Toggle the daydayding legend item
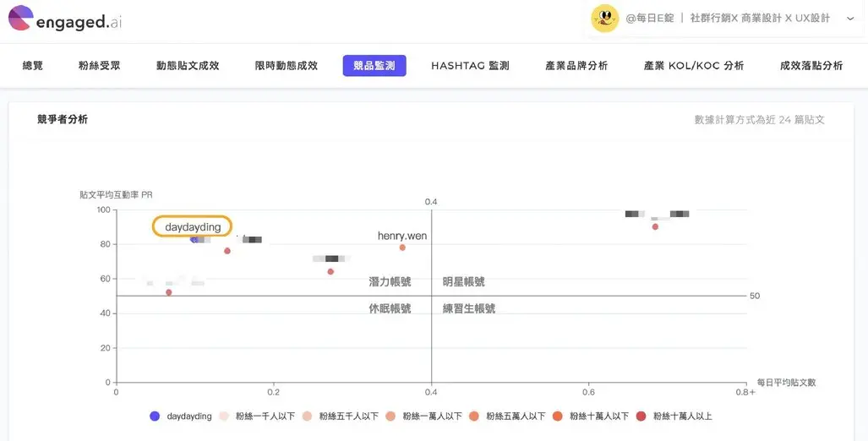868x441 pixels. 181,416
